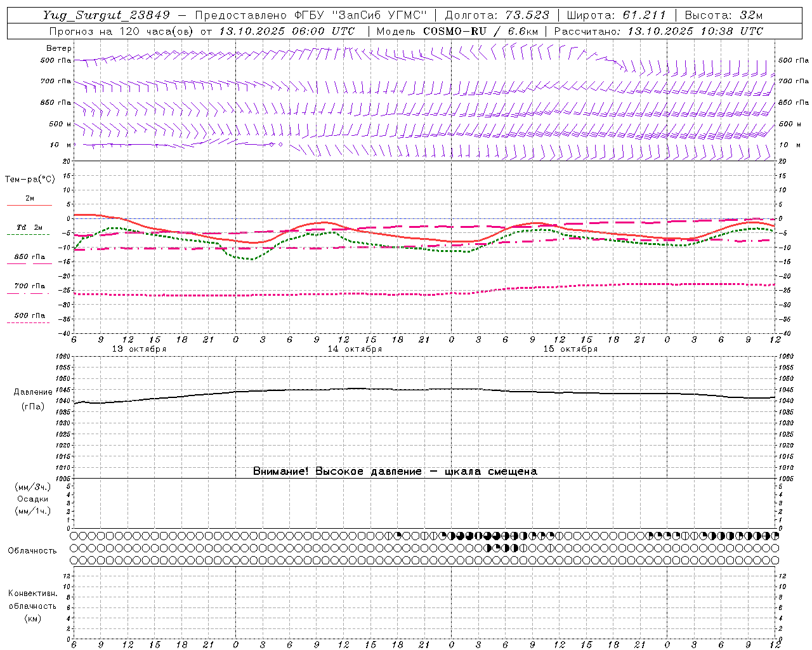Select the 15 октября date label
This screenshot has width=812, height=650.
coord(570,349)
